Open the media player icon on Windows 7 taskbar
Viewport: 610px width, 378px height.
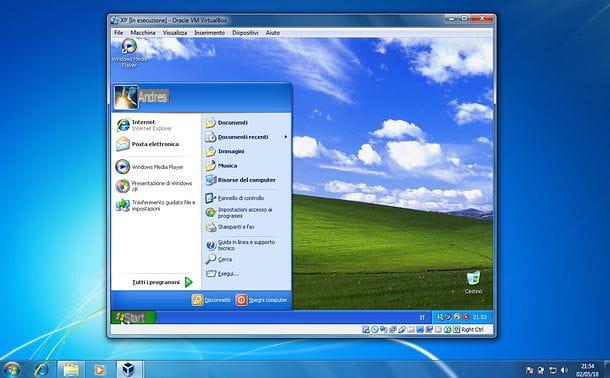click(100, 369)
